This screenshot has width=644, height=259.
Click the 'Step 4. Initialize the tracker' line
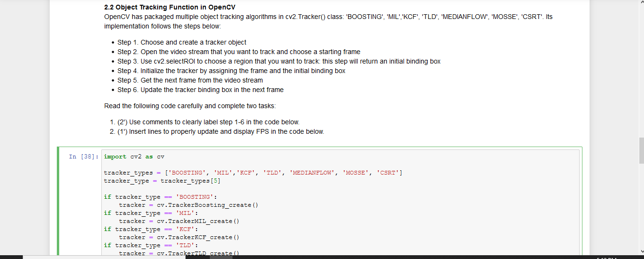[232, 71]
